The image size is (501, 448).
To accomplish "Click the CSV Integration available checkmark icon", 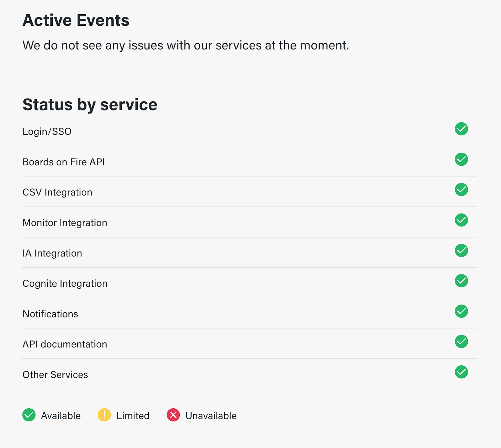I will coord(461,190).
